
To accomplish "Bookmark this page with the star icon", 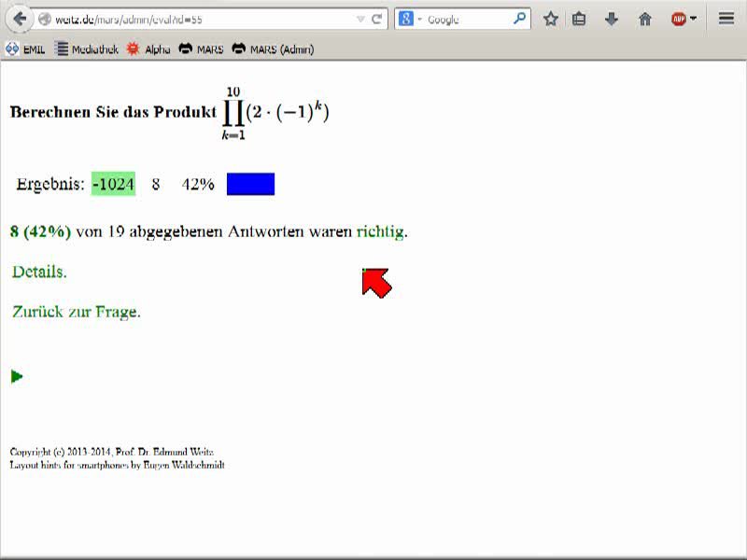I will point(551,19).
